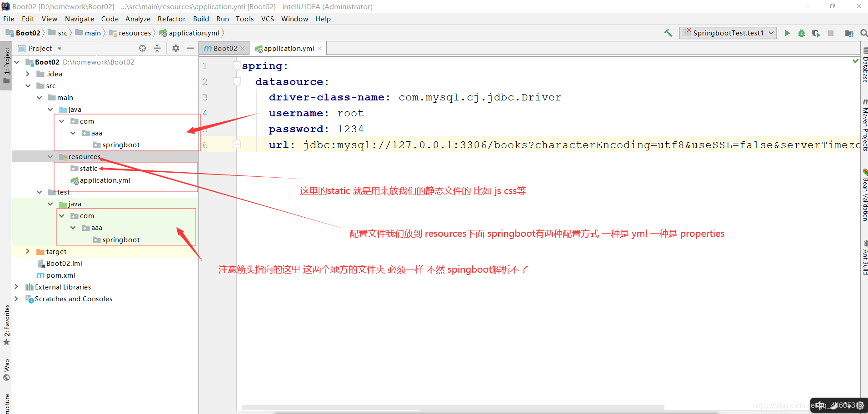
Task: Open the Web side tool tab
Action: [6, 370]
